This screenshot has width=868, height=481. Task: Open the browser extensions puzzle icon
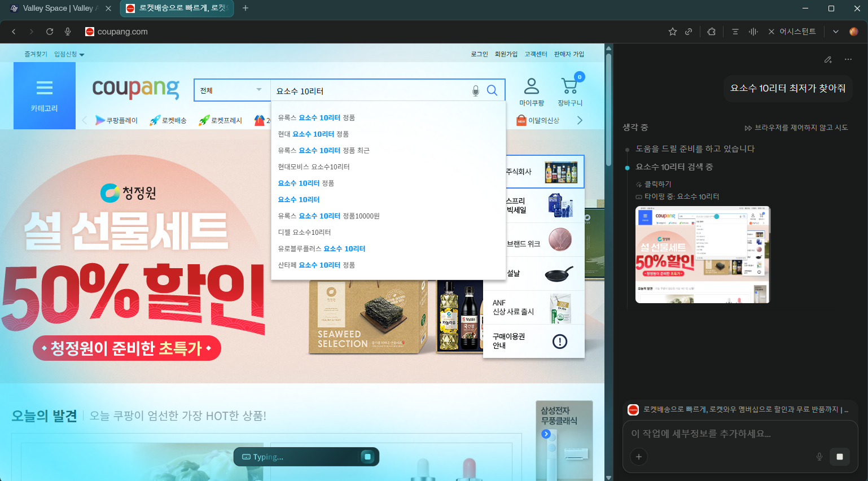(x=711, y=32)
